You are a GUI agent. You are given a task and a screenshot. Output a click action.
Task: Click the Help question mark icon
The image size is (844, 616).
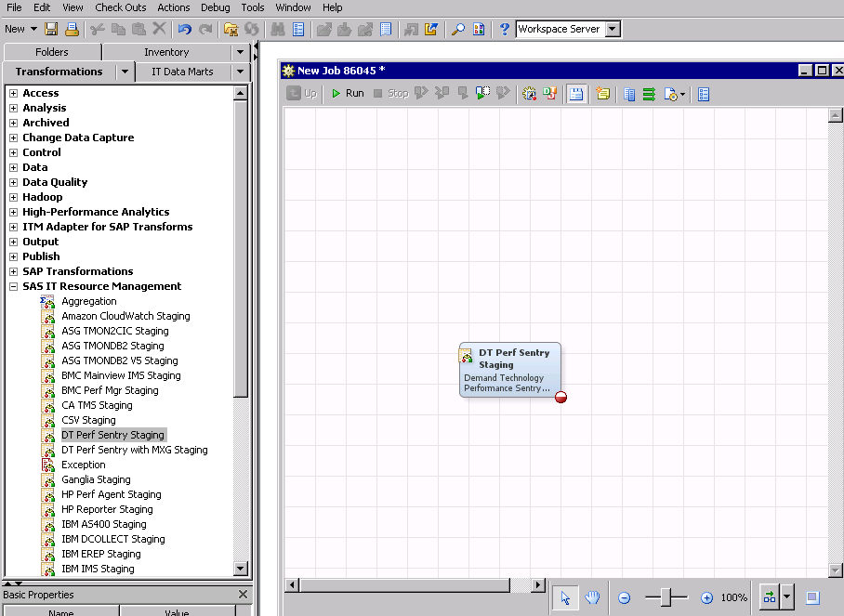click(x=504, y=29)
